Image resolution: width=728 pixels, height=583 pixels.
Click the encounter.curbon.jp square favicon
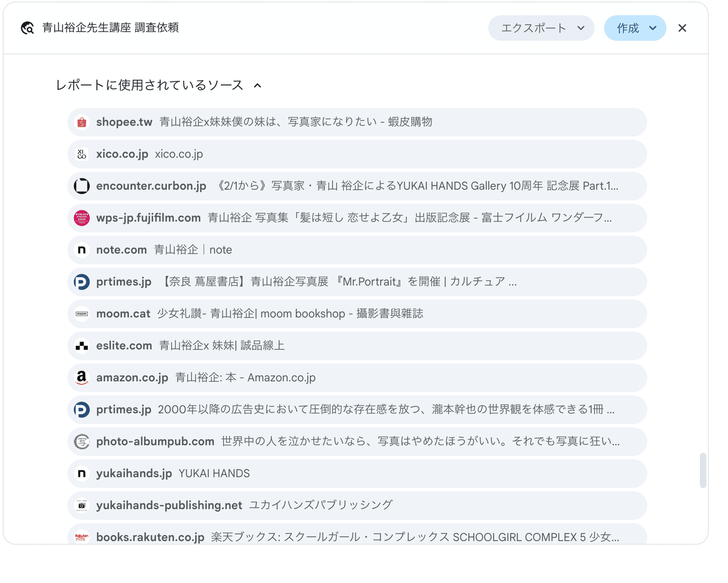[x=81, y=186]
